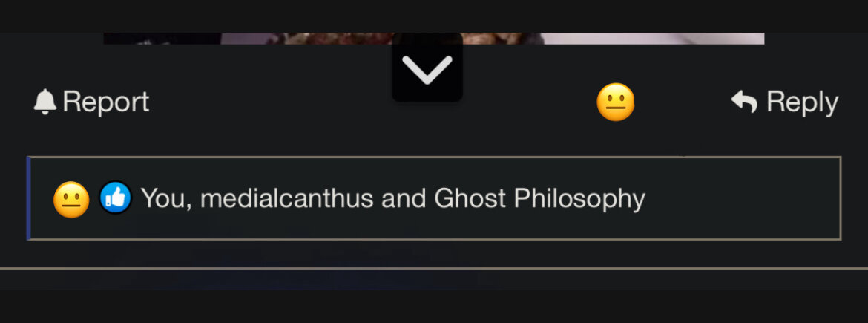This screenshot has height=323, width=868.
Task: Click the blue left edge of reactions box
Action: [x=28, y=198]
